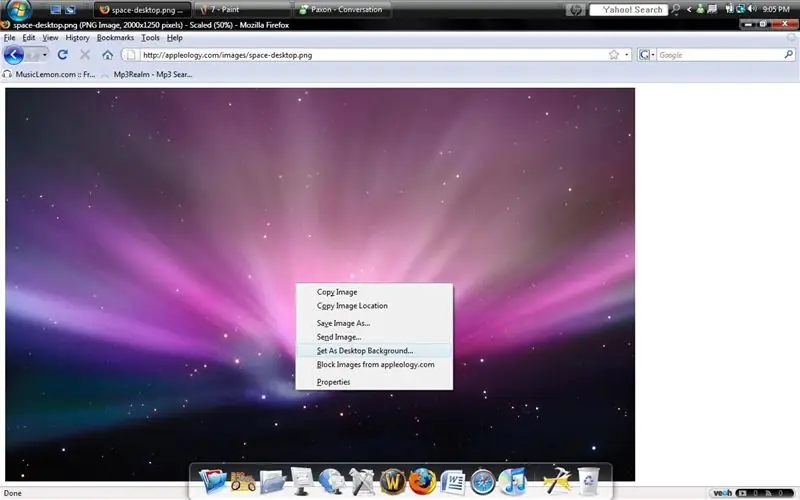
Task: Open the dock's wrench and tools icon
Action: (x=362, y=481)
